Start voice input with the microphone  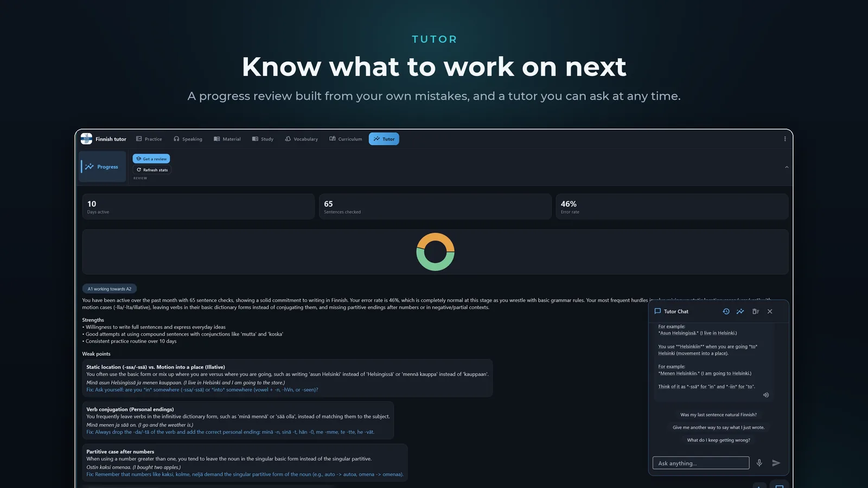pos(759,463)
